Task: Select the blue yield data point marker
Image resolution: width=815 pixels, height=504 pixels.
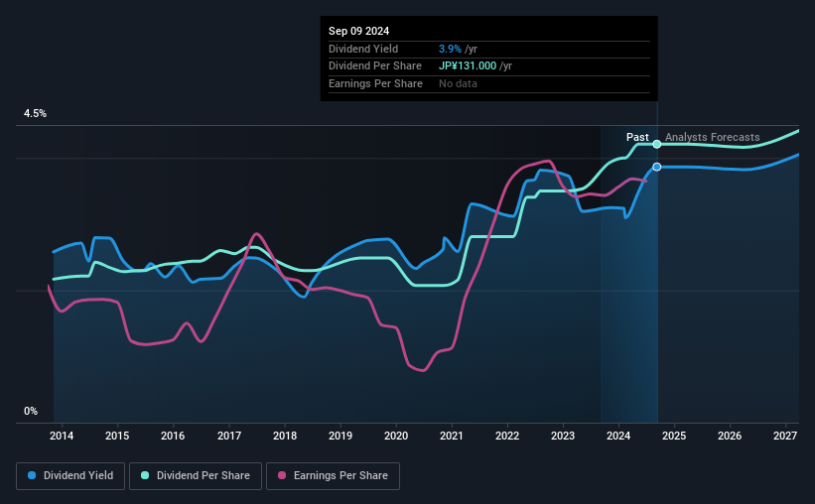Action: [657, 167]
